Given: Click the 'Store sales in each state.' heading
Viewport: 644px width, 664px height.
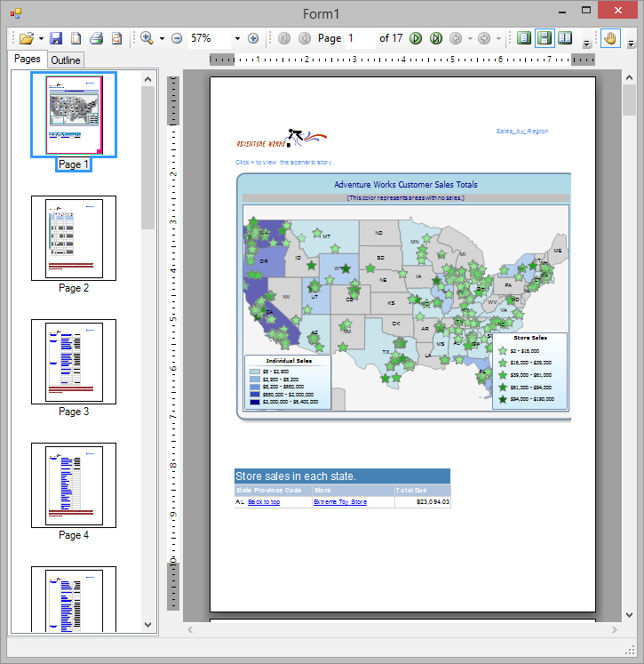Looking at the screenshot, I should (295, 476).
